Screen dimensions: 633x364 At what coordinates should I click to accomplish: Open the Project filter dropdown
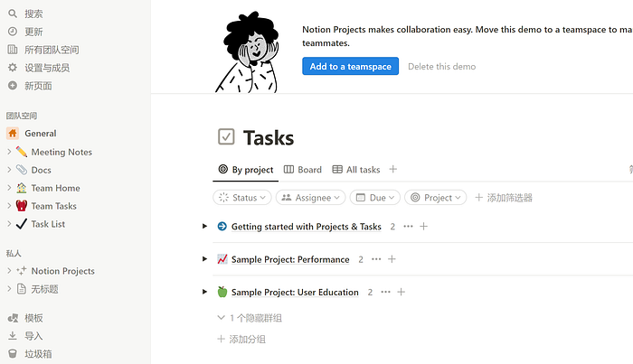pos(436,198)
